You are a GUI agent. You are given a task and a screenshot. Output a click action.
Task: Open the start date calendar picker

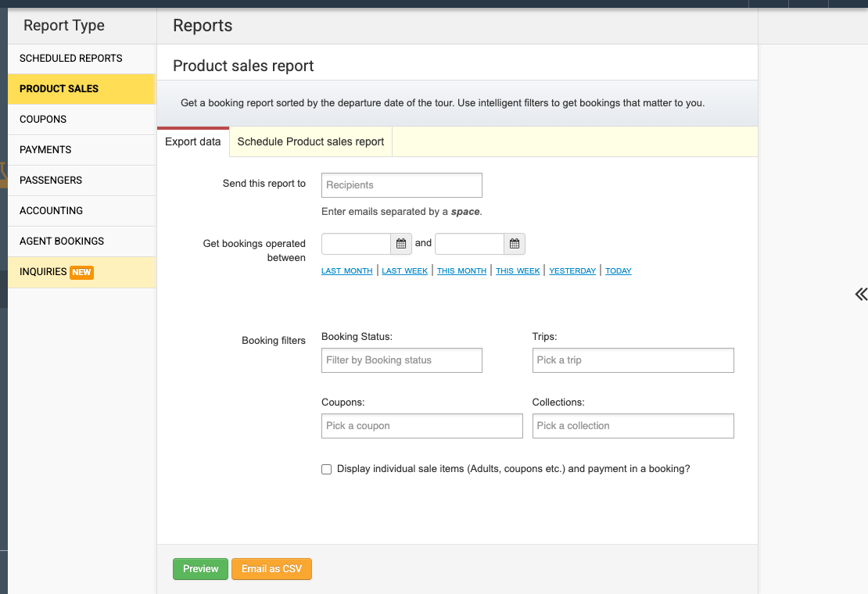[401, 244]
